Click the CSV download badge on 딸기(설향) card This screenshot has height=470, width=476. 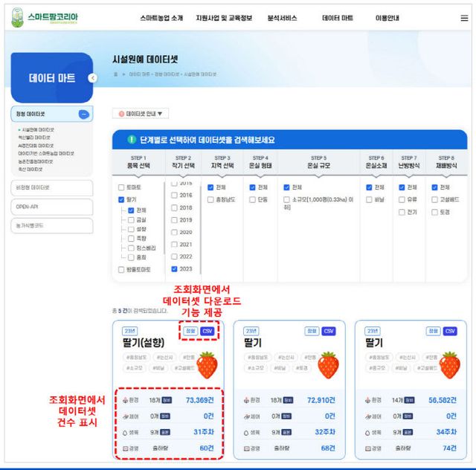(x=208, y=331)
